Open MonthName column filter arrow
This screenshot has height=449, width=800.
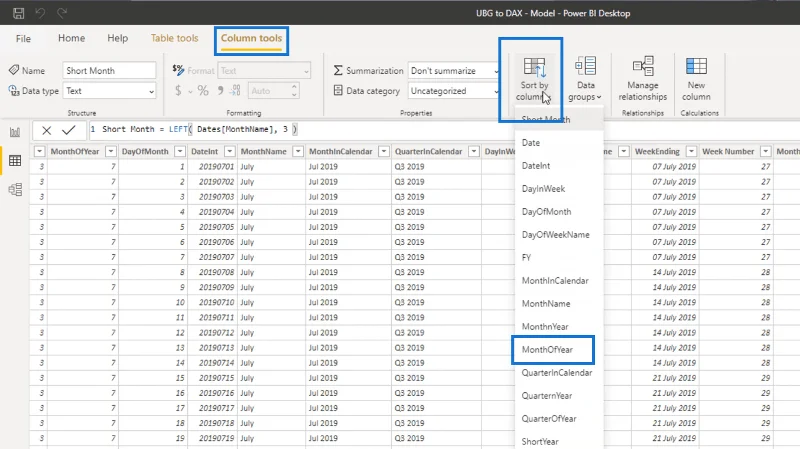click(298, 152)
